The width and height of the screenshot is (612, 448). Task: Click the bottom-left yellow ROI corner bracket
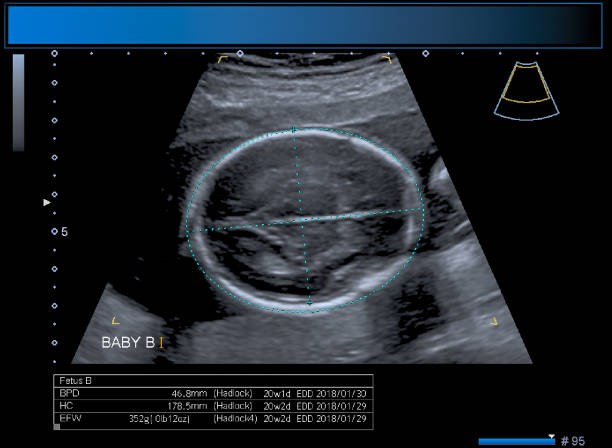click(x=115, y=321)
